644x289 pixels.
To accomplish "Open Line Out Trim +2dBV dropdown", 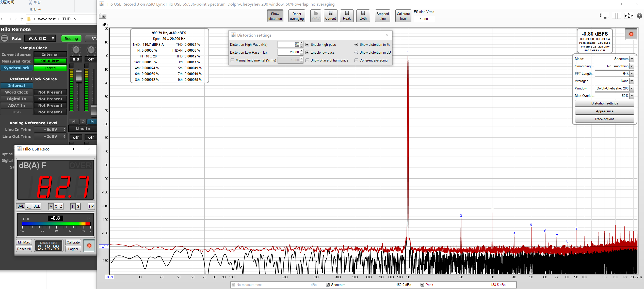I will coord(50,136).
